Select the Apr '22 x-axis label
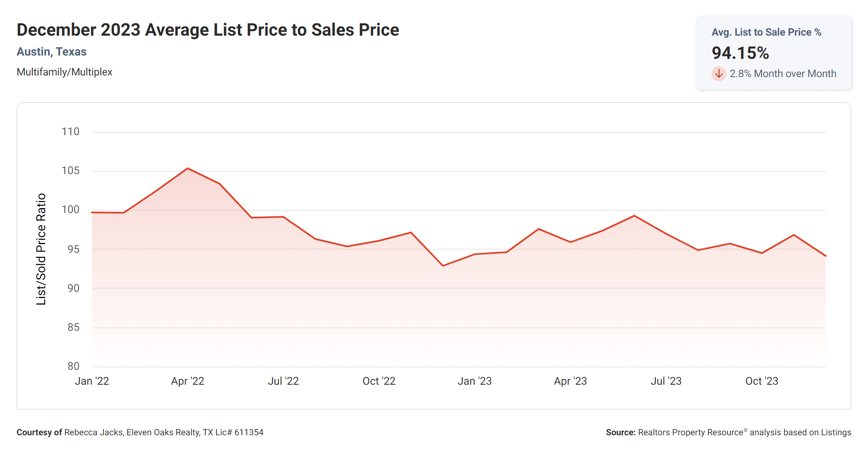Image resolution: width=868 pixels, height=456 pixels. pyautogui.click(x=188, y=381)
